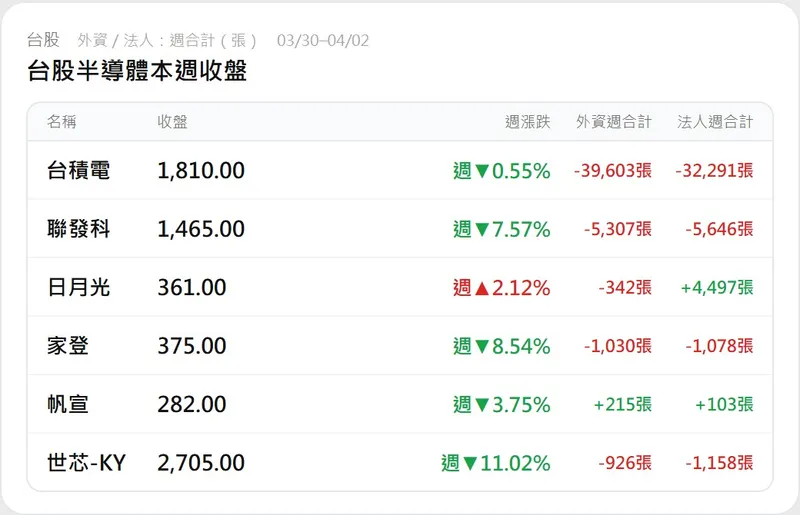
Task: Click 台積電 closing price 1,810.00
Action: pyautogui.click(x=201, y=171)
